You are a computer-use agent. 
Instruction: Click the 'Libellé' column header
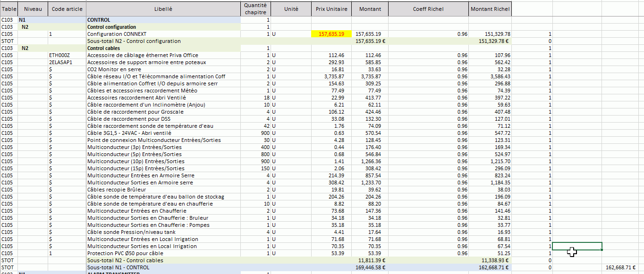163,9
